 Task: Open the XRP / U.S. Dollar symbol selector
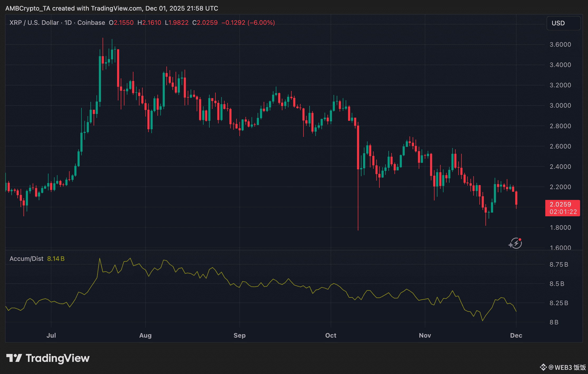coord(34,23)
